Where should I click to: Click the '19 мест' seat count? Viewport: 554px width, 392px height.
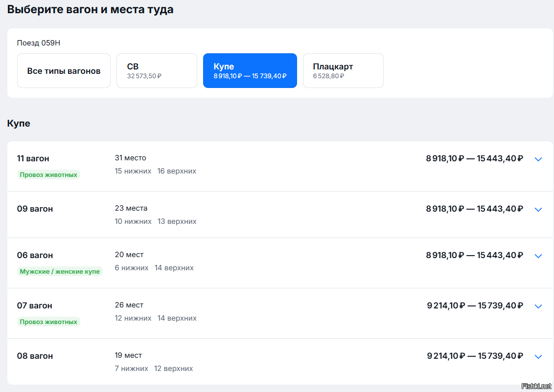(128, 355)
